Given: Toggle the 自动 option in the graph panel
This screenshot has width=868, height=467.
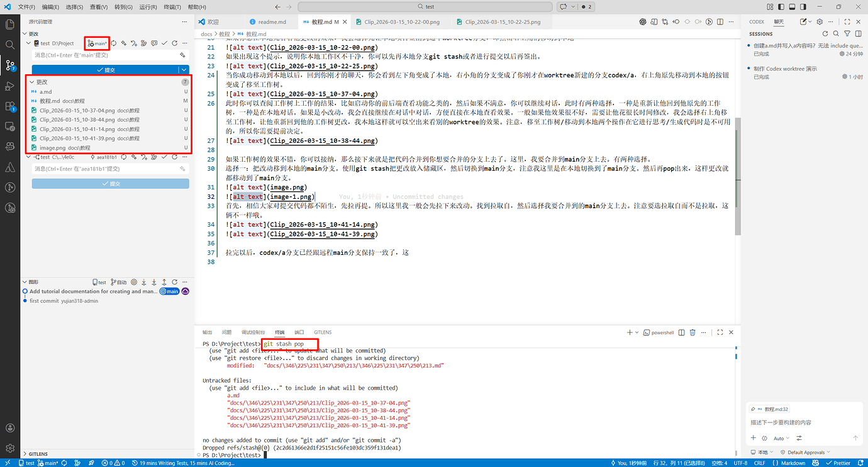Looking at the screenshot, I should (119, 283).
